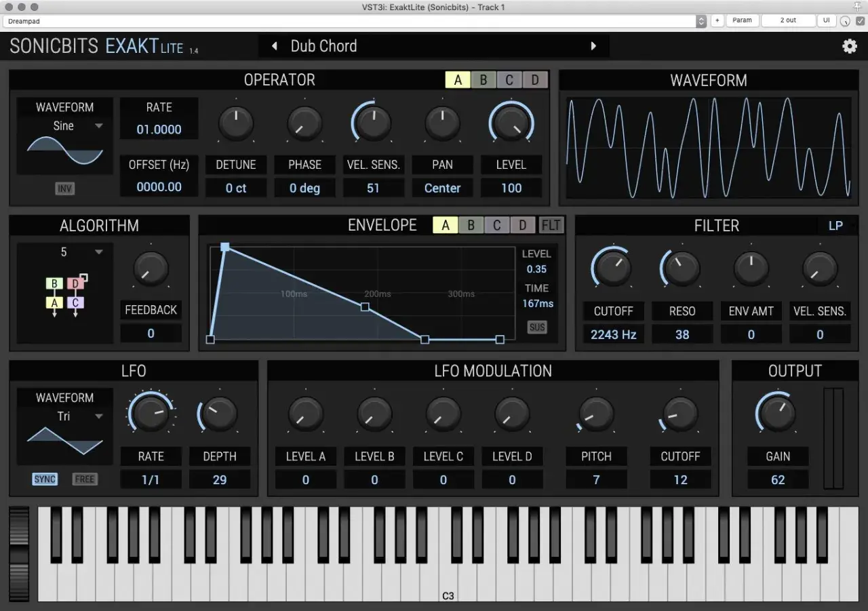Click the filter cutoff value 2243 Hz
The image size is (868, 611).
click(614, 334)
